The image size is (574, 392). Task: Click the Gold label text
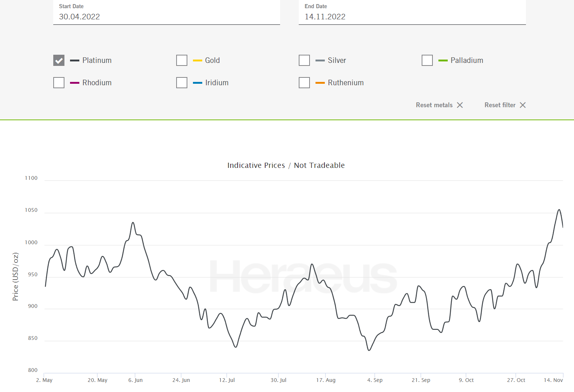click(x=212, y=60)
